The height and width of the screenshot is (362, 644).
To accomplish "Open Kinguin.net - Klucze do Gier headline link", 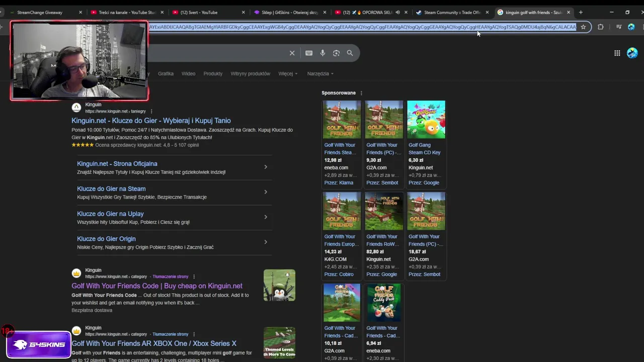I will [151, 121].
